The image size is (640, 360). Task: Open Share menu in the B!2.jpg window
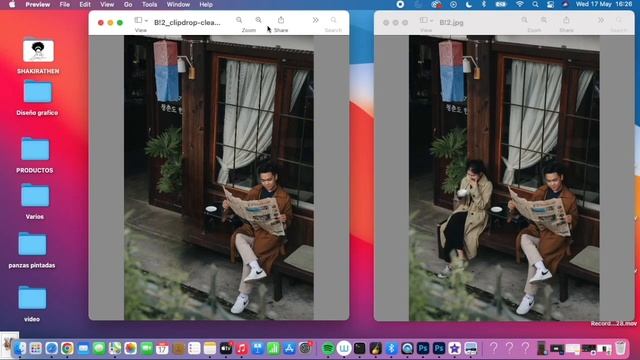click(x=566, y=20)
